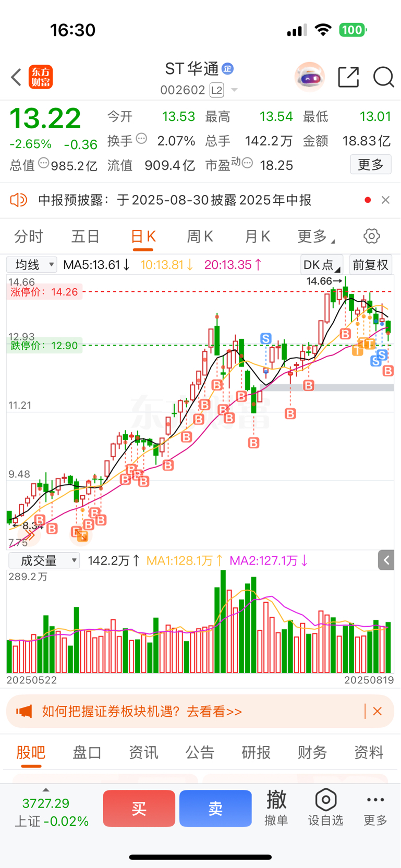
Task: Expand the 更多 chart period menu
Action: pos(315,237)
